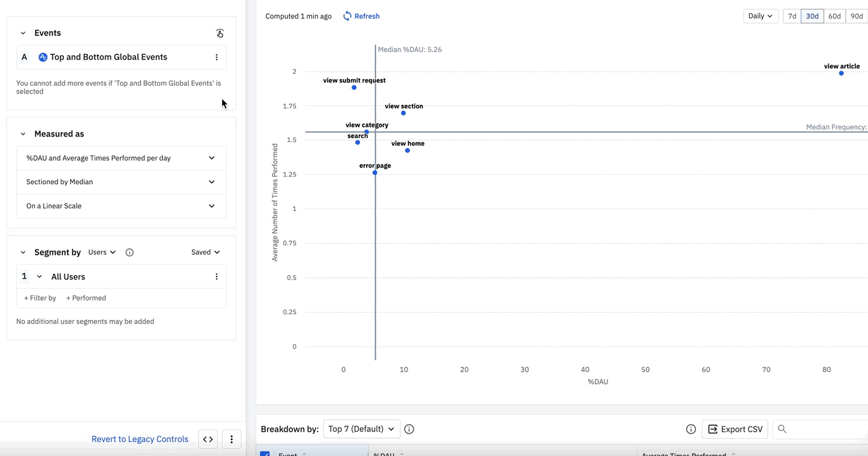Click the table search input field
This screenshot has height=456, width=868.
(818, 429)
